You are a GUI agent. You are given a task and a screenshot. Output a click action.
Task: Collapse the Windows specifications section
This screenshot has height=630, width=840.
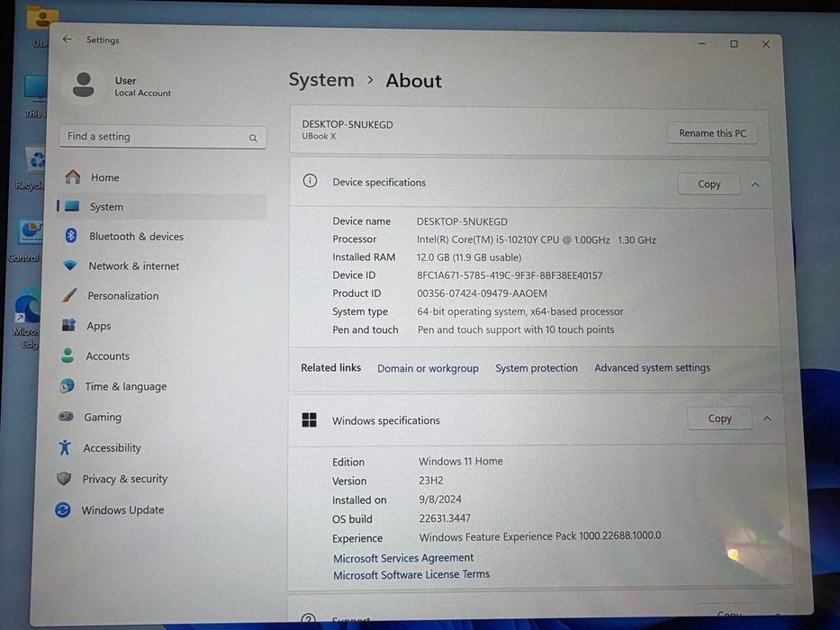(767, 418)
